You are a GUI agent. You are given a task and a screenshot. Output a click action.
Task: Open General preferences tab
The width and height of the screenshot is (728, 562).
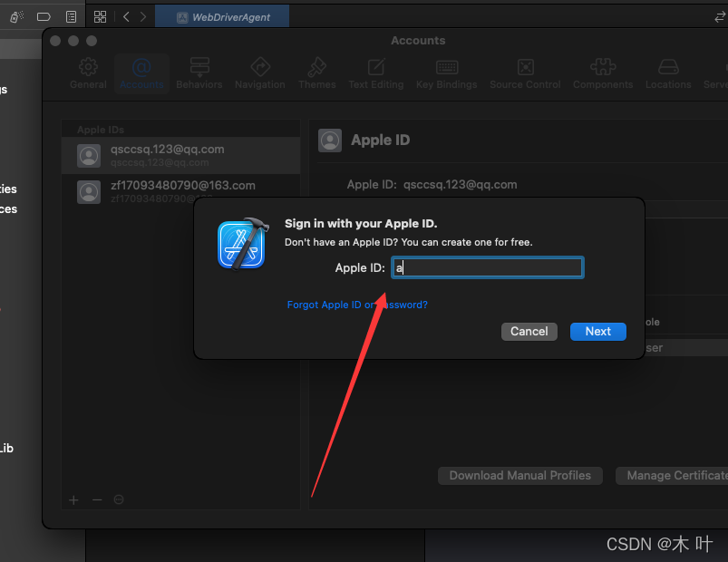88,73
